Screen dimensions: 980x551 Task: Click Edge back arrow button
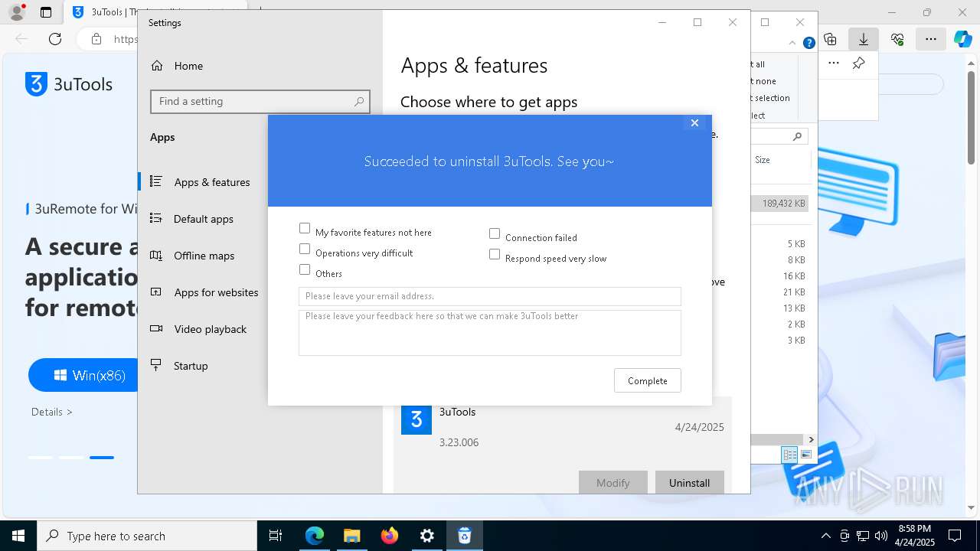[21, 39]
